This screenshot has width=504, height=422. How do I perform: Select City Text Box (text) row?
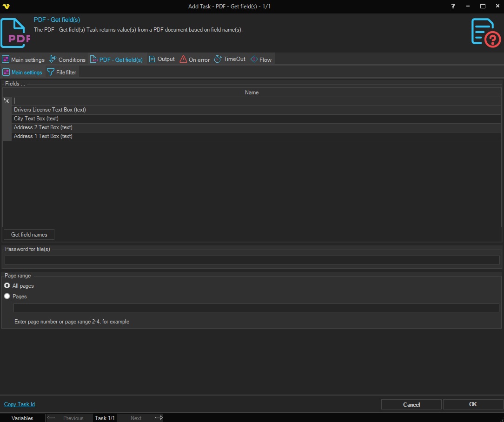[x=256, y=119]
